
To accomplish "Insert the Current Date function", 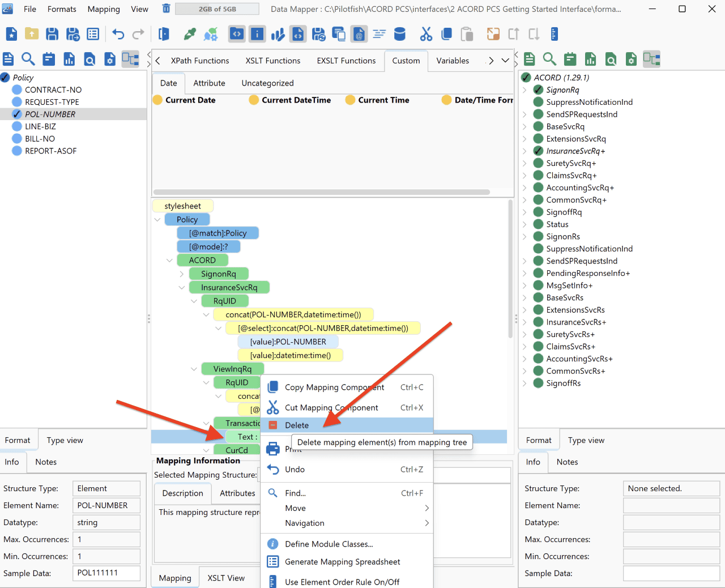I will click(x=185, y=100).
